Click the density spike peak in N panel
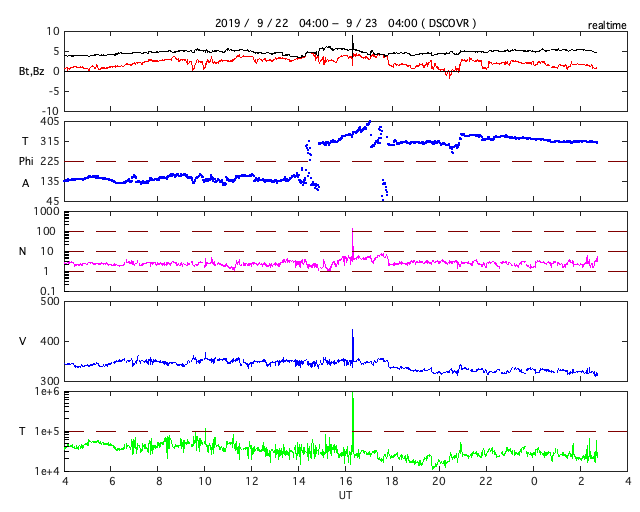This screenshot has height=512, width=640. coord(352,230)
